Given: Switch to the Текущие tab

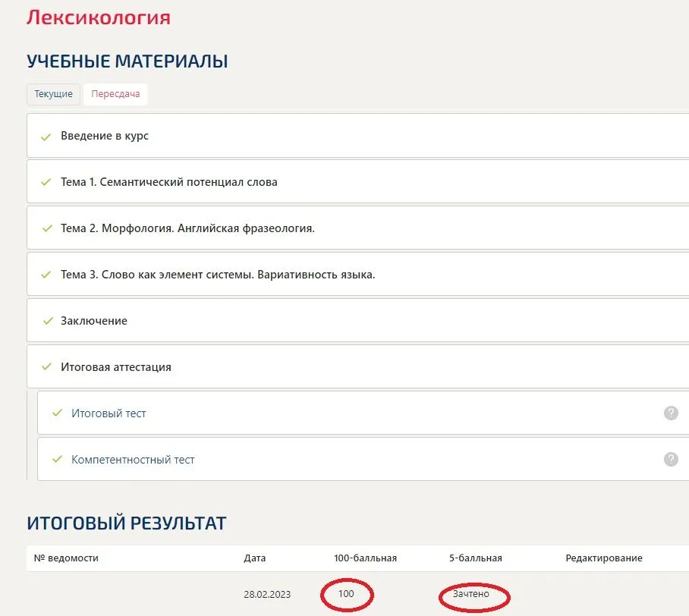Looking at the screenshot, I should [x=53, y=94].
